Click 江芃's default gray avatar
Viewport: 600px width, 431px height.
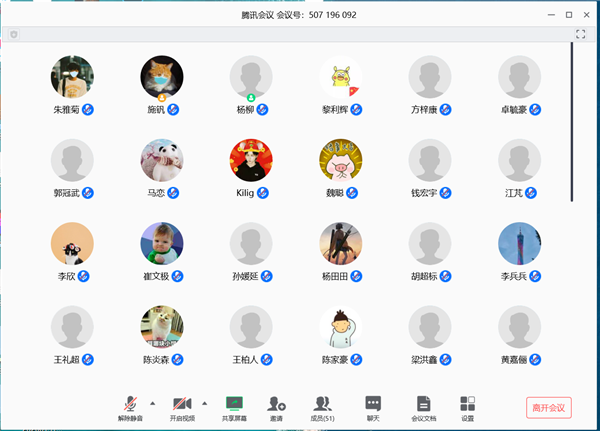[520, 160]
